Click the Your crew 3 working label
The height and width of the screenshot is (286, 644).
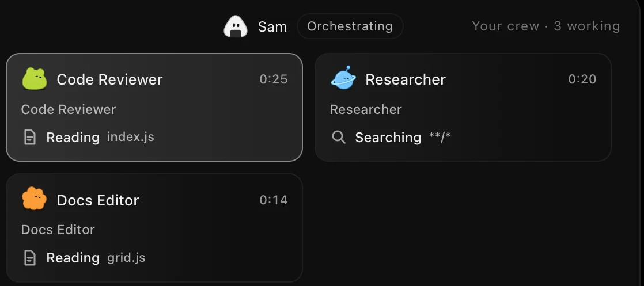546,26
